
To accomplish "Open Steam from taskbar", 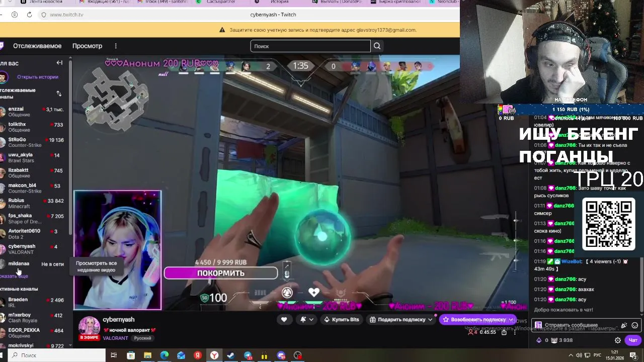I will coord(231,355).
